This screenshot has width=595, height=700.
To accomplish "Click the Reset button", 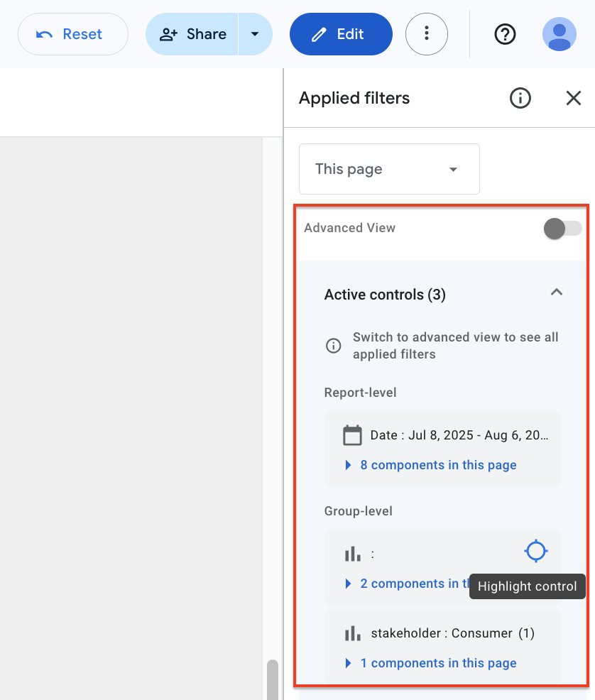I will click(72, 34).
